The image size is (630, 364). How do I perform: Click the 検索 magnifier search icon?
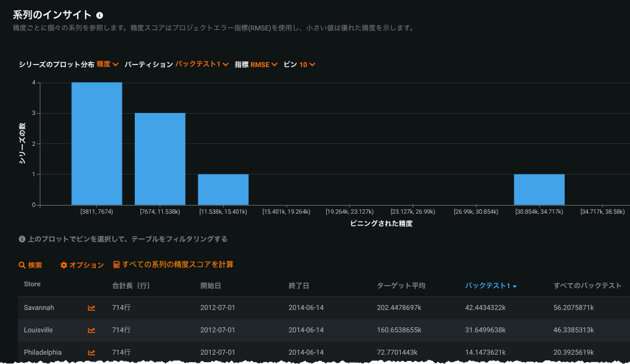coord(22,265)
